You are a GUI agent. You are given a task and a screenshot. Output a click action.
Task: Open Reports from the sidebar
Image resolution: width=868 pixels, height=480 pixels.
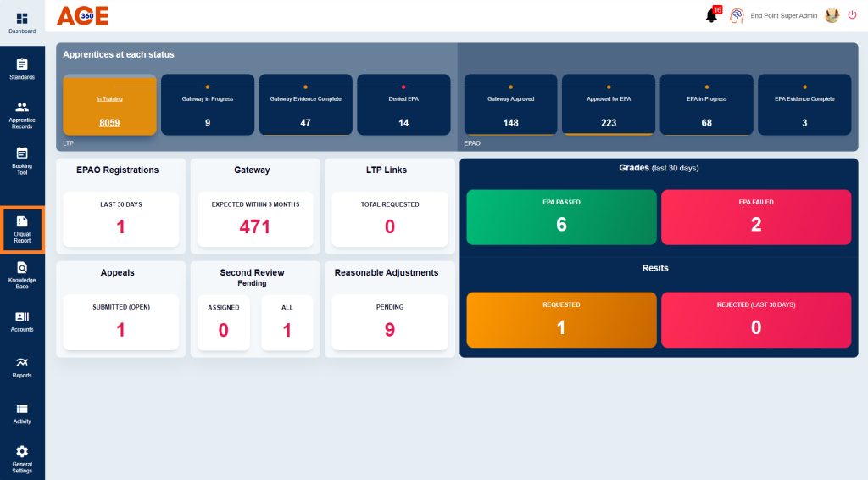[22, 366]
